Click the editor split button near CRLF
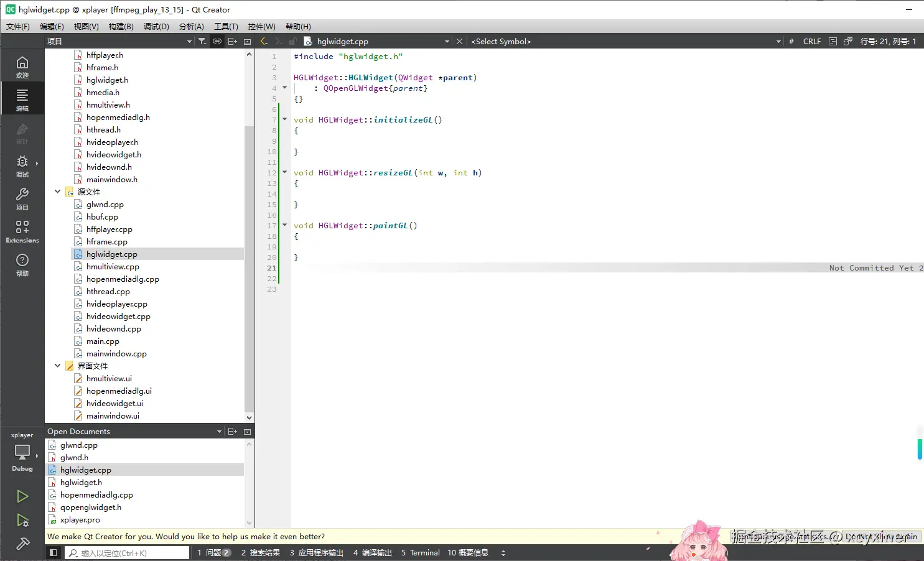Image resolution: width=924 pixels, height=561 pixels. [833, 41]
